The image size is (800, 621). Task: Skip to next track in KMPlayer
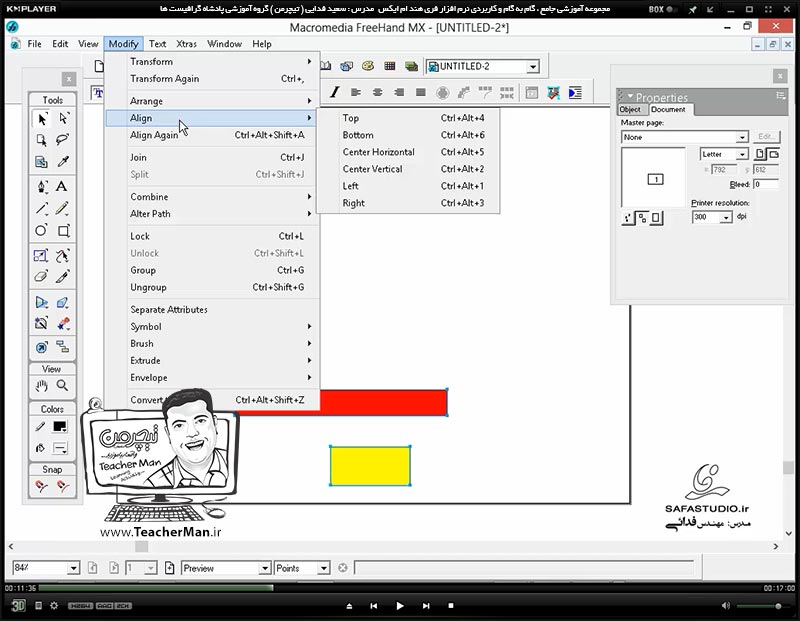point(426,606)
